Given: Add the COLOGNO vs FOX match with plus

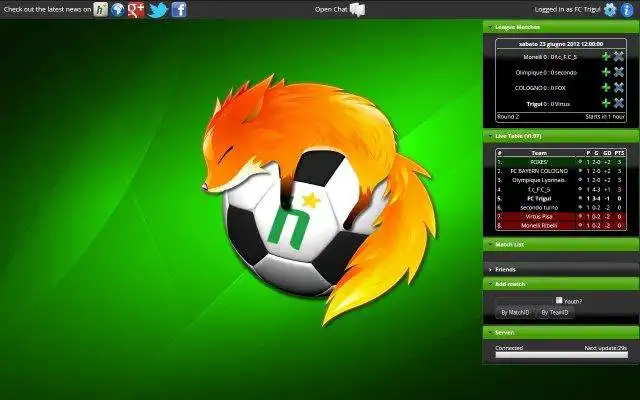Looking at the screenshot, I should coord(606,87).
